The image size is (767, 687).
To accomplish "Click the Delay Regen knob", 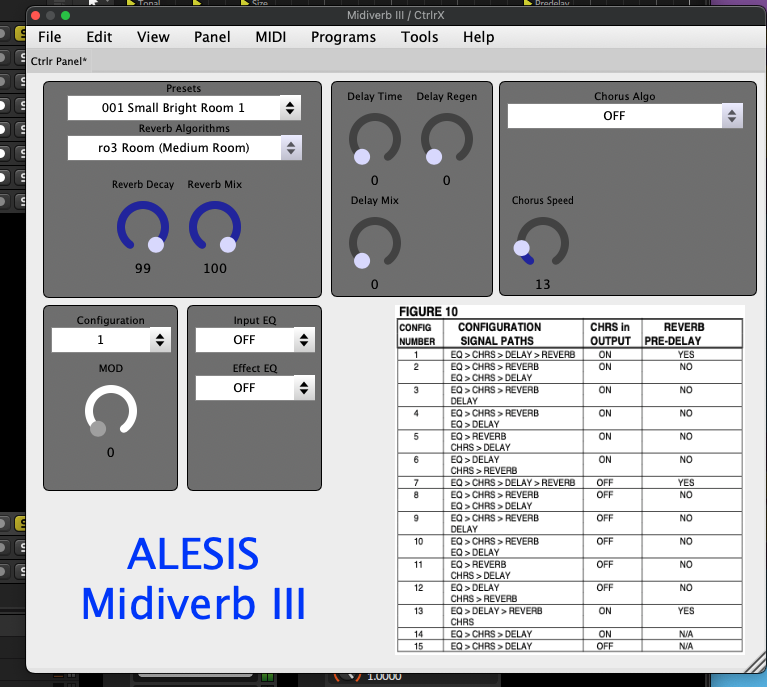I will pyautogui.click(x=447, y=139).
